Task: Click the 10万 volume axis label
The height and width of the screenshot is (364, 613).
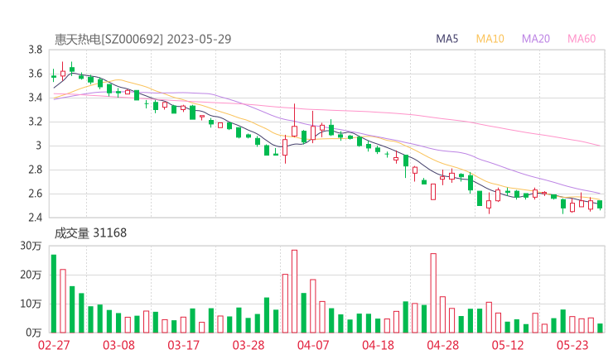Action: click(31, 304)
